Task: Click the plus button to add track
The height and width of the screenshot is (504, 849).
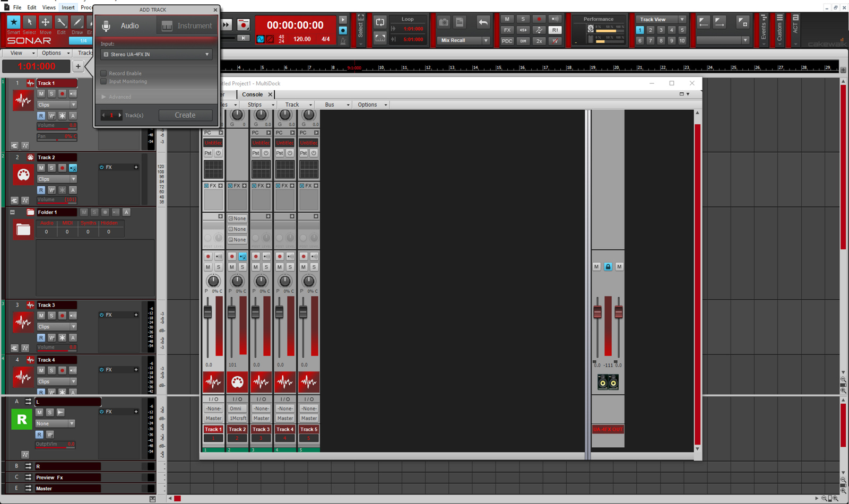Action: [78, 66]
